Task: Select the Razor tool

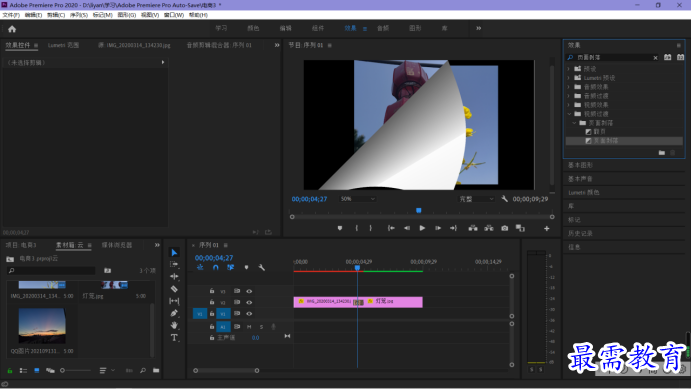Action: 174,289
